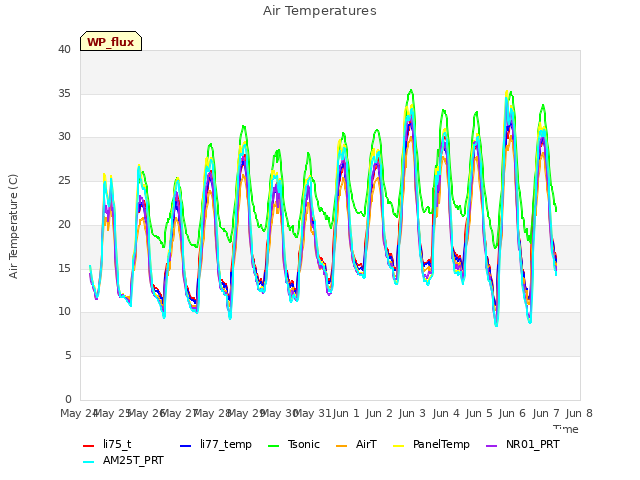Click the Time axis label
The height and width of the screenshot is (480, 640).
click(x=566, y=429)
